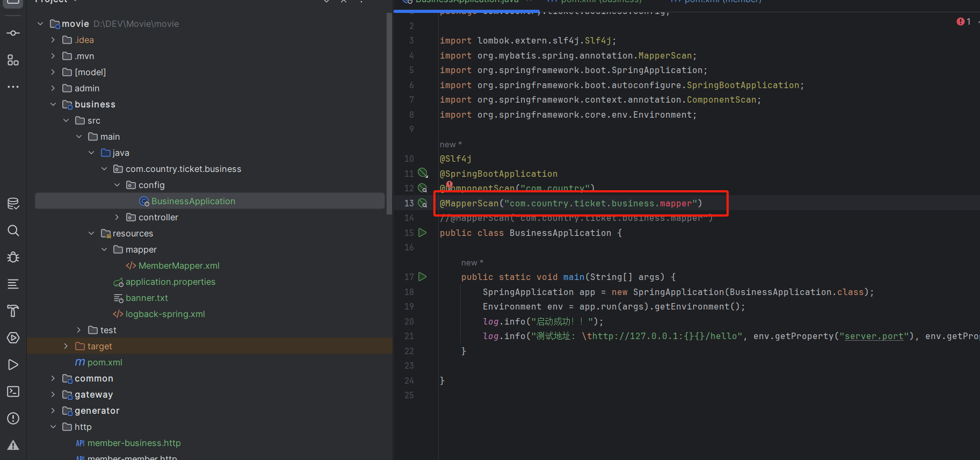Click the MapperScan import statement
Viewport: 980px width, 460px height.
(x=568, y=55)
